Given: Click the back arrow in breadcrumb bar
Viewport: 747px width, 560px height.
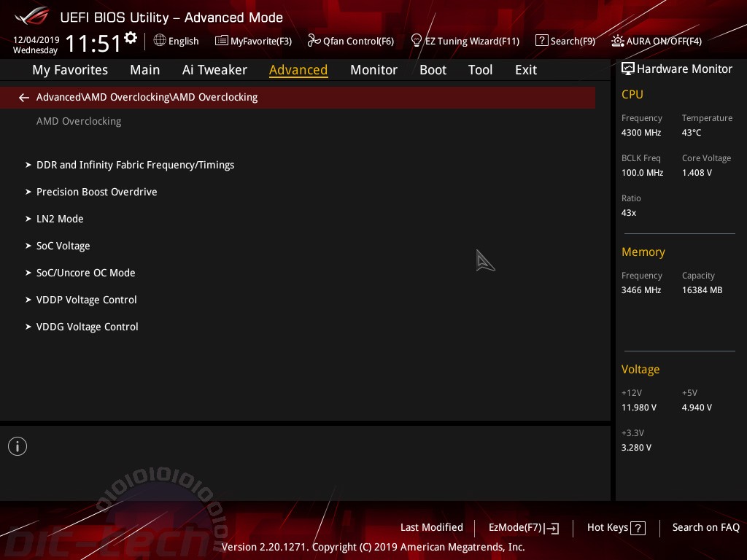Looking at the screenshot, I should point(24,98).
